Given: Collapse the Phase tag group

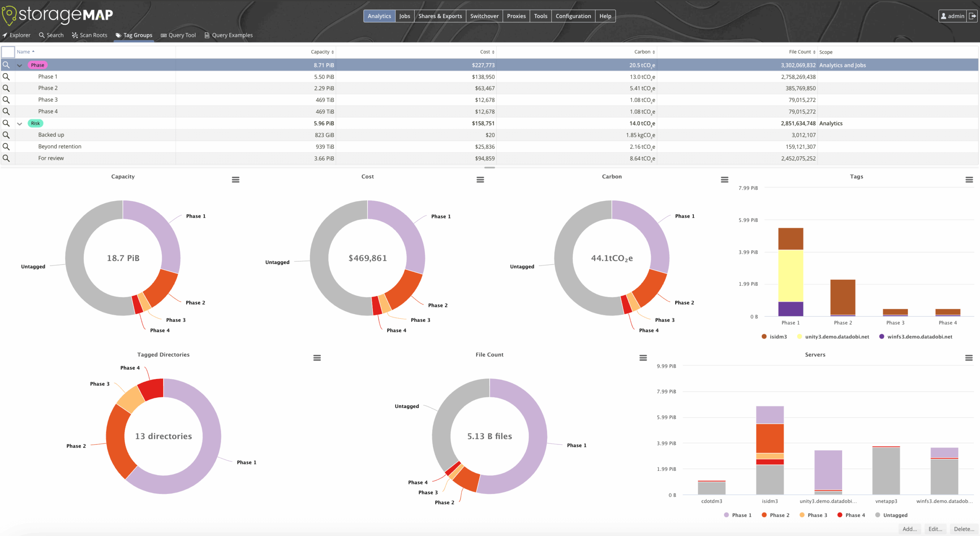Looking at the screenshot, I should (20, 65).
